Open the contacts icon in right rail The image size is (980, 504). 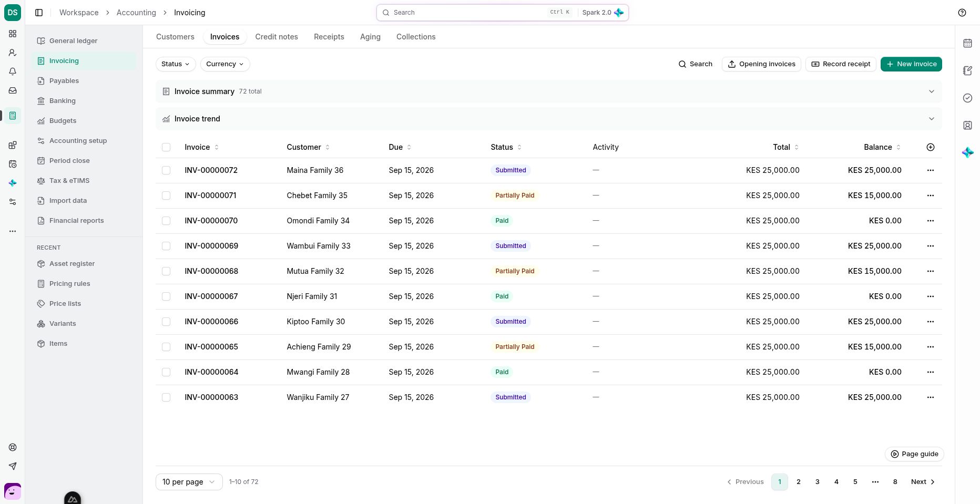pyautogui.click(x=967, y=125)
